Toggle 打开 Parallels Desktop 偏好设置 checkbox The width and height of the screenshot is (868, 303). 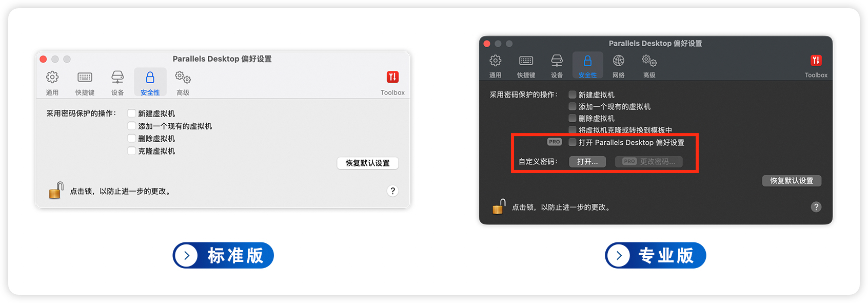pyautogui.click(x=573, y=142)
